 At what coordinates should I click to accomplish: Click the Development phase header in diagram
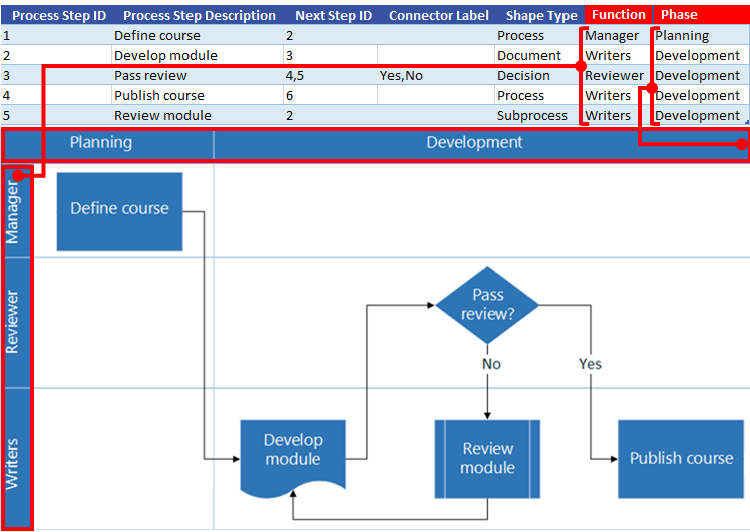(x=474, y=143)
